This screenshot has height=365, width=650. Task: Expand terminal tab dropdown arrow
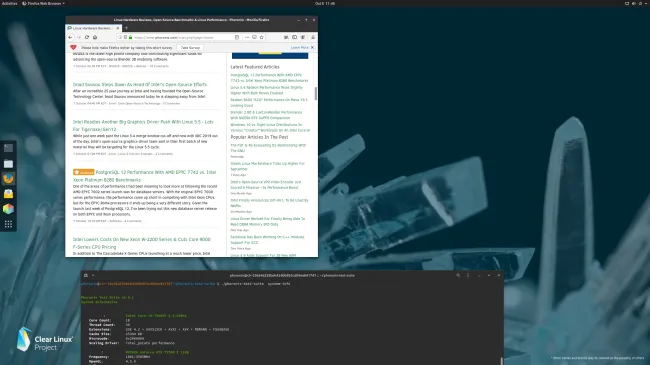pyautogui.click(x=93, y=275)
